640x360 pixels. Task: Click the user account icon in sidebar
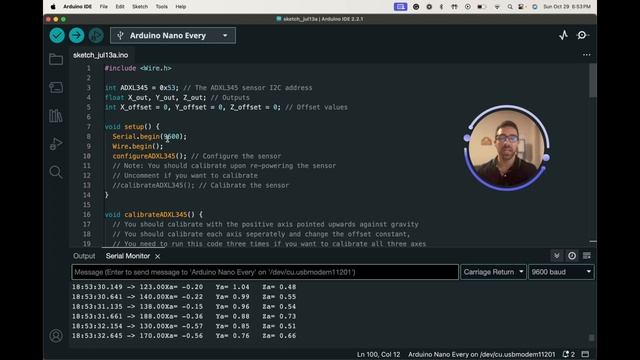coord(56,336)
